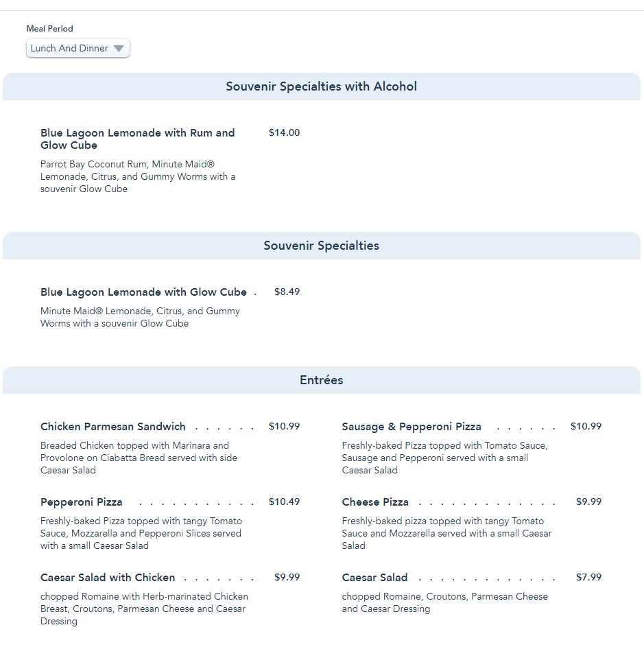Click the $7.99 Caesar Salad price
644x647 pixels.
[x=588, y=577]
